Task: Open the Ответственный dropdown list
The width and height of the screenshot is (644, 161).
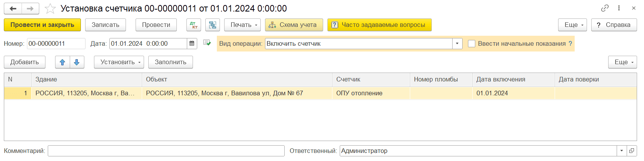Action: click(x=622, y=151)
